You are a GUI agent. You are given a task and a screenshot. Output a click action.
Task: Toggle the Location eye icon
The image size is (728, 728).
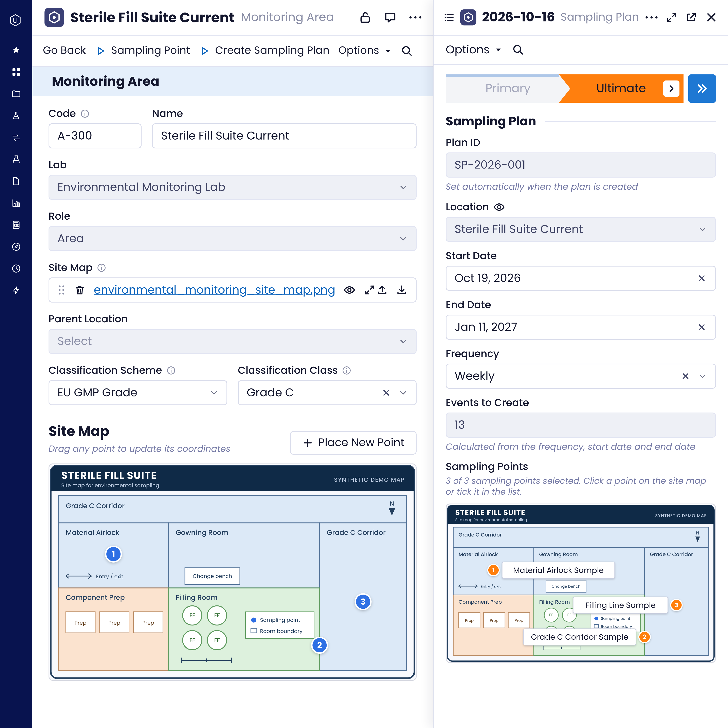point(499,207)
